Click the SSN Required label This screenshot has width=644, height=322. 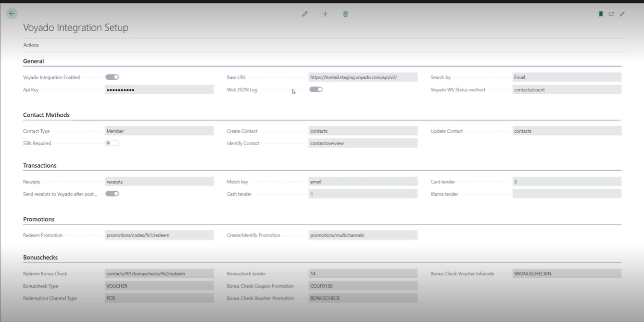pos(37,143)
